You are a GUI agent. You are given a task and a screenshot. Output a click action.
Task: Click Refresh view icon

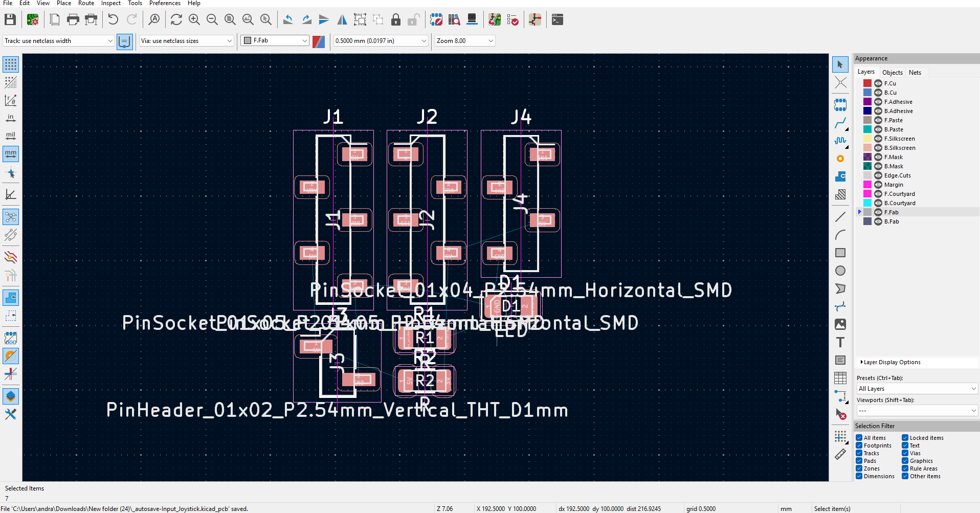tap(176, 19)
